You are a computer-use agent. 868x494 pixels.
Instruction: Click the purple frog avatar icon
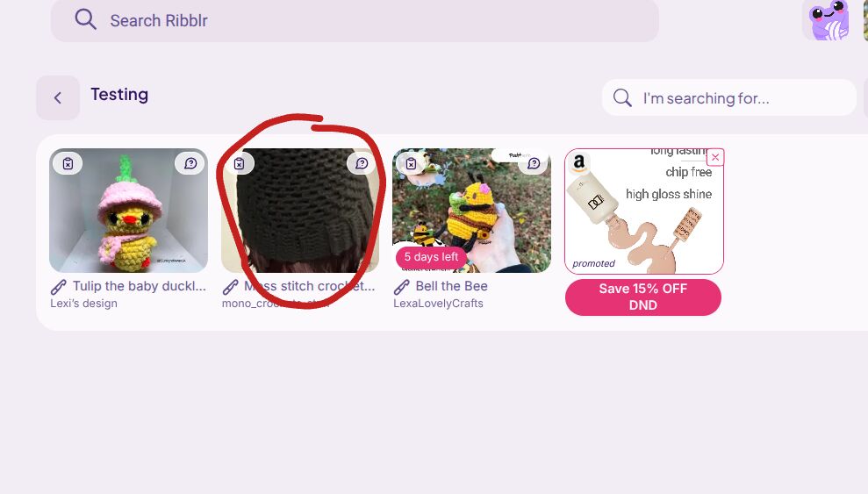pyautogui.click(x=829, y=20)
